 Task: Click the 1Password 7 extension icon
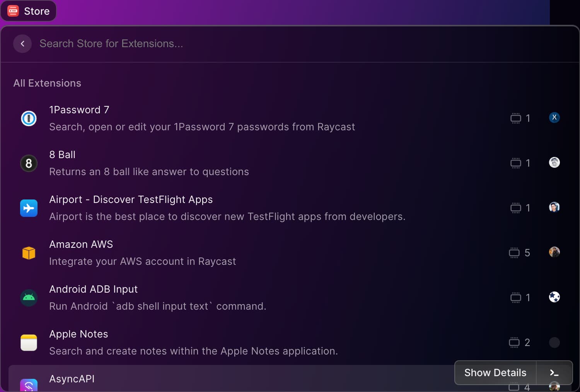[29, 118]
